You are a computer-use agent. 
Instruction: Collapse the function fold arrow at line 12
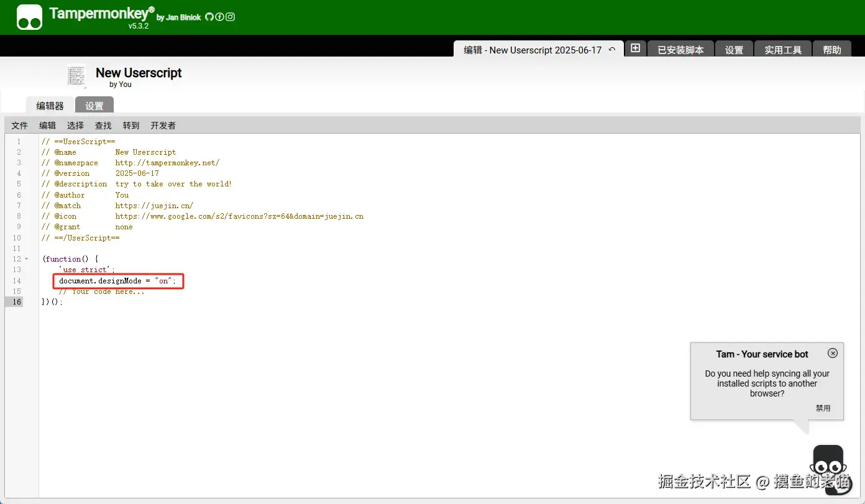pos(27,259)
